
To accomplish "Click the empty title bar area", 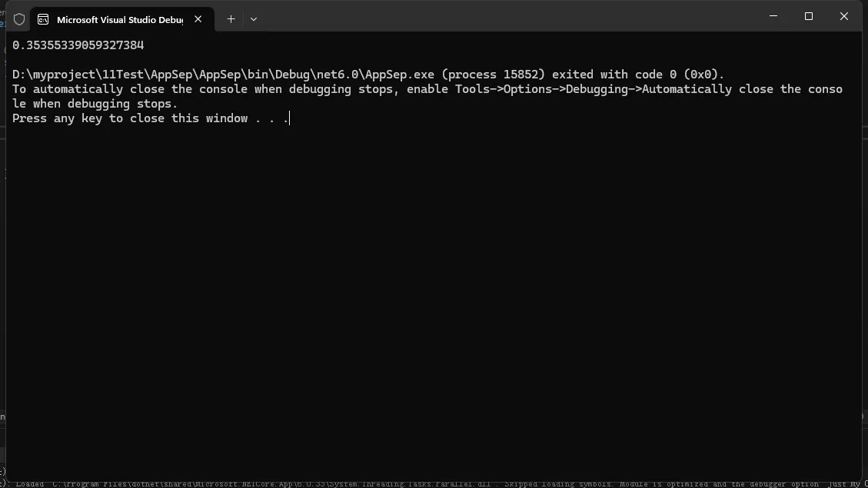I will click(x=500, y=17).
